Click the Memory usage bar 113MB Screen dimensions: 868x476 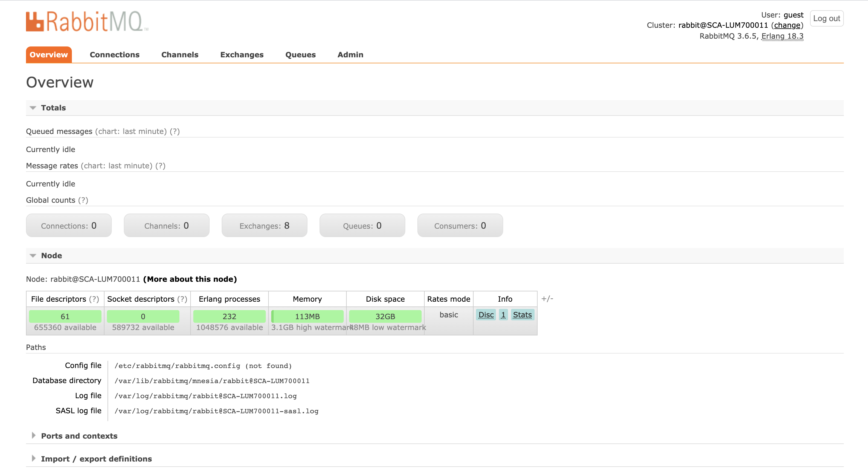(x=307, y=316)
